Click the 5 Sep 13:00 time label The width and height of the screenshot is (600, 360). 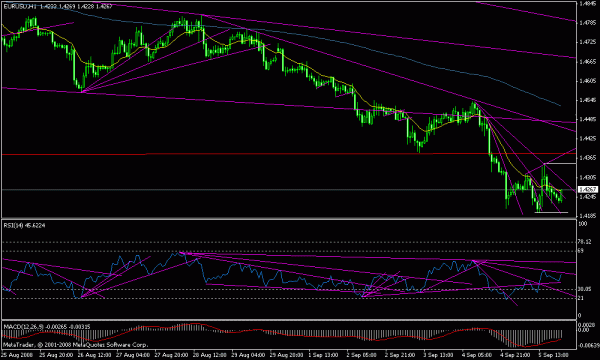[553, 355]
